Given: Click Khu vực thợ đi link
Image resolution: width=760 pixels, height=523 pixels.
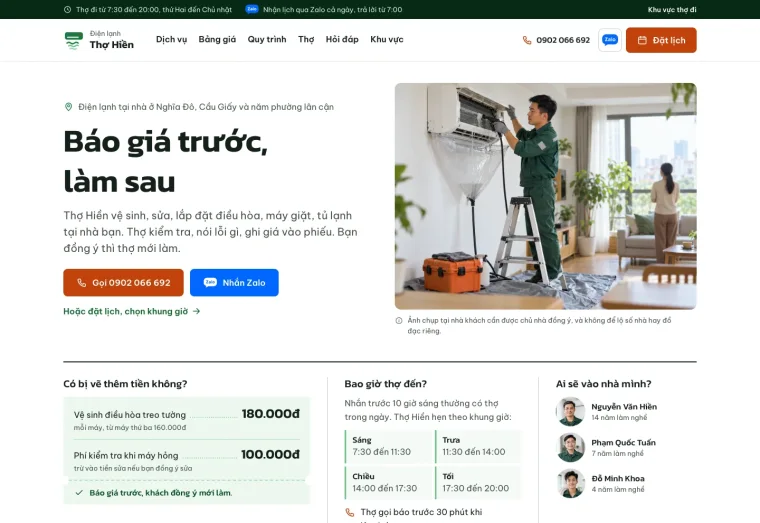Looking at the screenshot, I should tap(672, 10).
